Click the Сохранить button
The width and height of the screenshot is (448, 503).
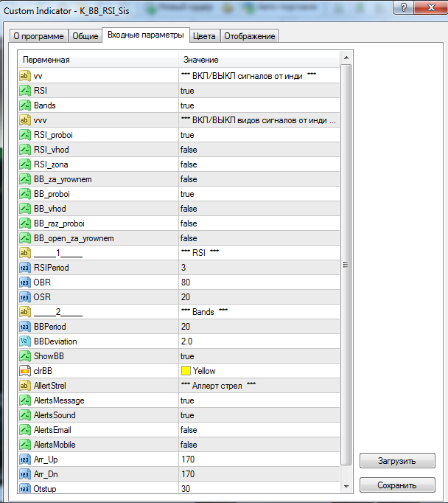(396, 485)
